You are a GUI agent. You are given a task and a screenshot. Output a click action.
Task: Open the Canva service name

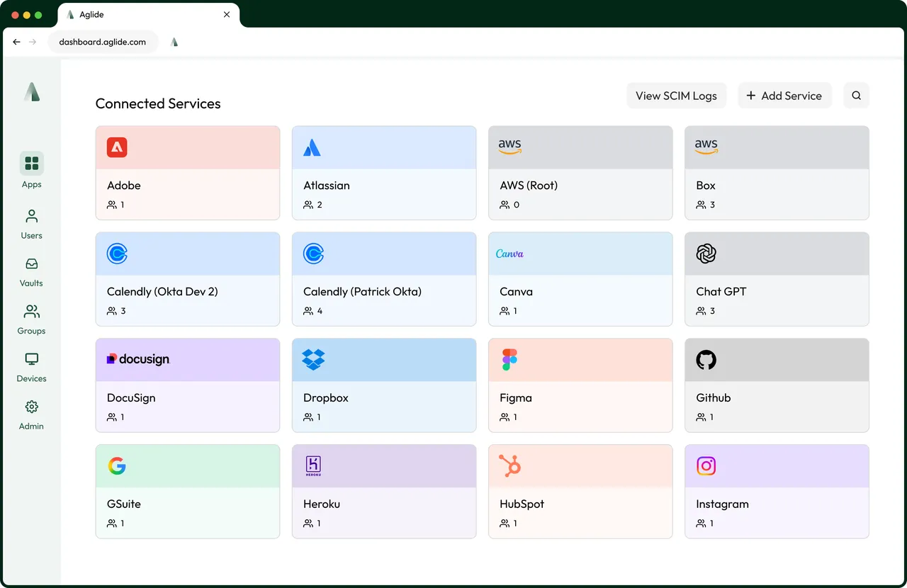[x=516, y=292]
